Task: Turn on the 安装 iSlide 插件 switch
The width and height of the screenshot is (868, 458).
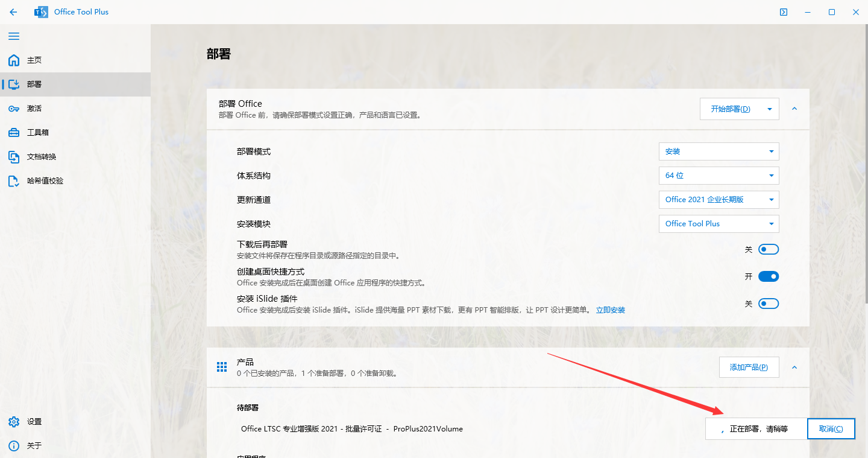Action: [x=769, y=303]
